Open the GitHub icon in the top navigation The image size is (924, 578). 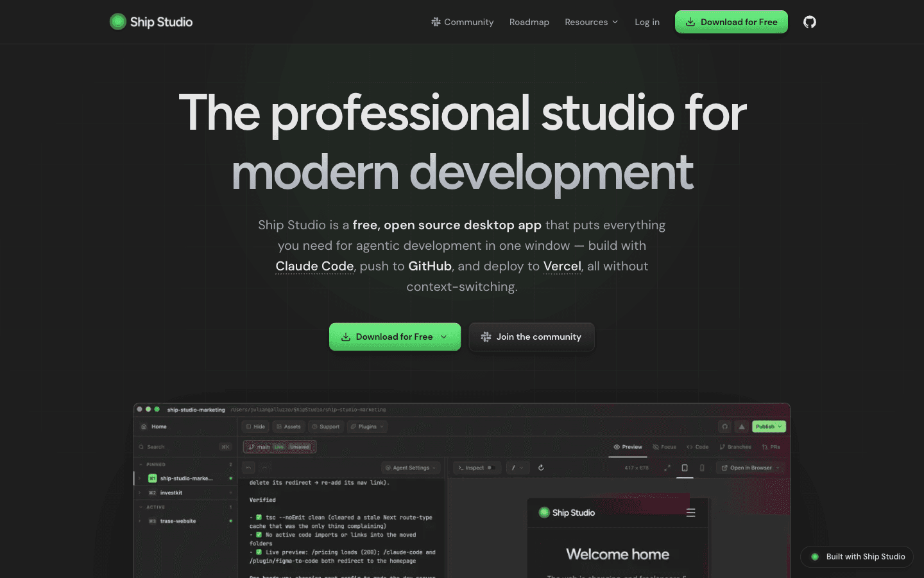(810, 22)
